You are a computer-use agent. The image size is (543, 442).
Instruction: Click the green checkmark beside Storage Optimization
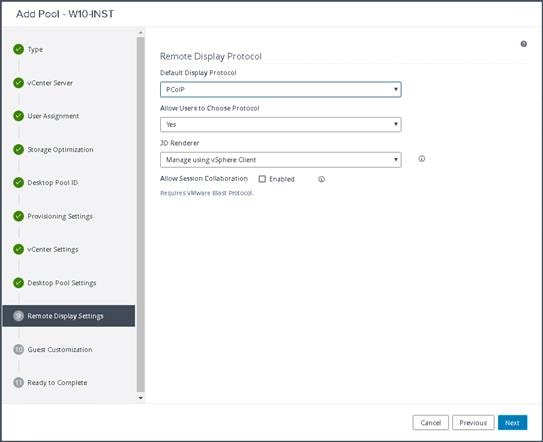point(18,150)
